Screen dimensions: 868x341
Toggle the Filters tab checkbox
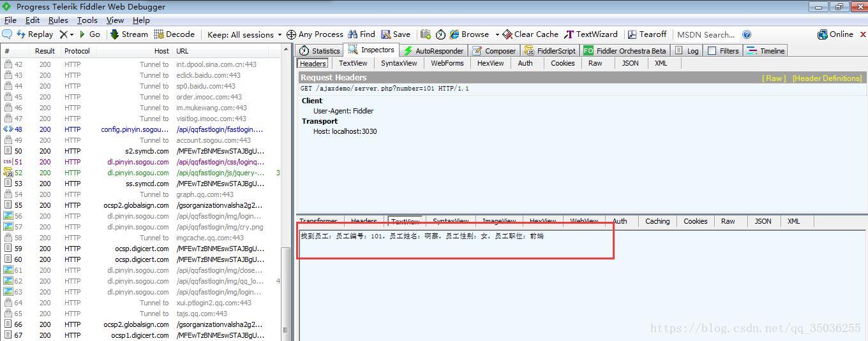[712, 50]
